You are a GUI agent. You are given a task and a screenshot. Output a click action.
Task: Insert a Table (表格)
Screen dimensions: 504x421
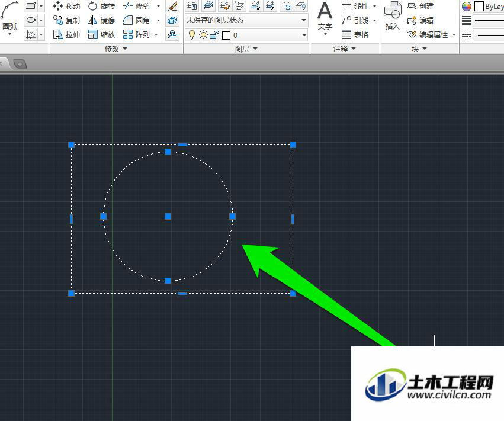point(355,34)
